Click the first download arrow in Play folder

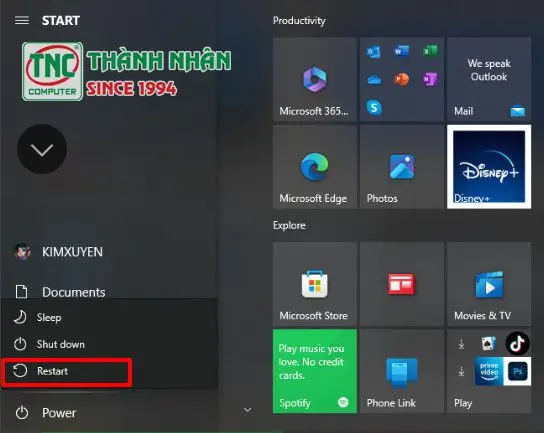pos(461,344)
